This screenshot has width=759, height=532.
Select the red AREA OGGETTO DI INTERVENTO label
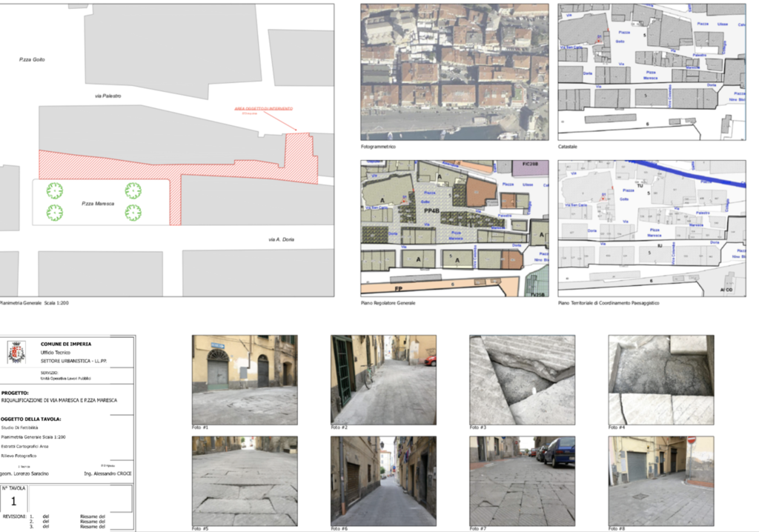(259, 108)
